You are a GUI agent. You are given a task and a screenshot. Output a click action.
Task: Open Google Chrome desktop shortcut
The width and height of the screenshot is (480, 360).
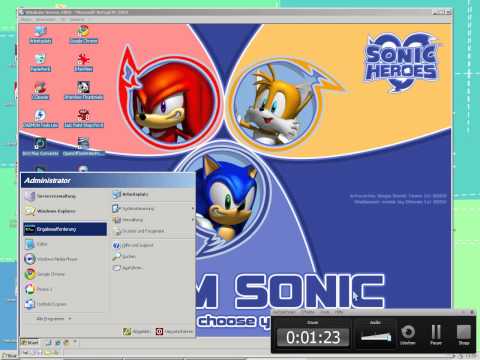click(83, 35)
